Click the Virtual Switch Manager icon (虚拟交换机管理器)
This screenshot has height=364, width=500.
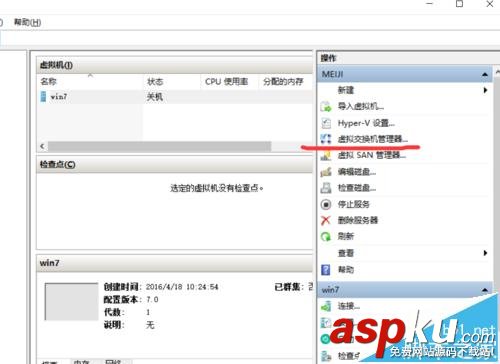(326, 139)
